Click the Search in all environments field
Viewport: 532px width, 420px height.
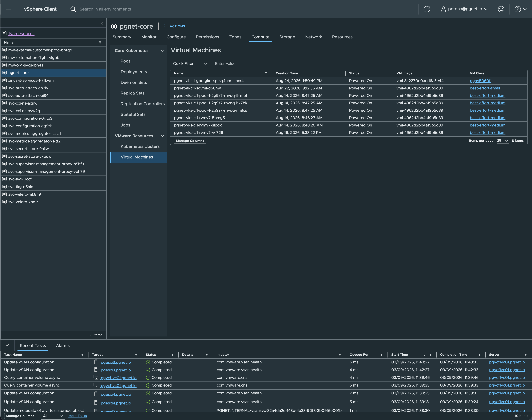[105, 9]
